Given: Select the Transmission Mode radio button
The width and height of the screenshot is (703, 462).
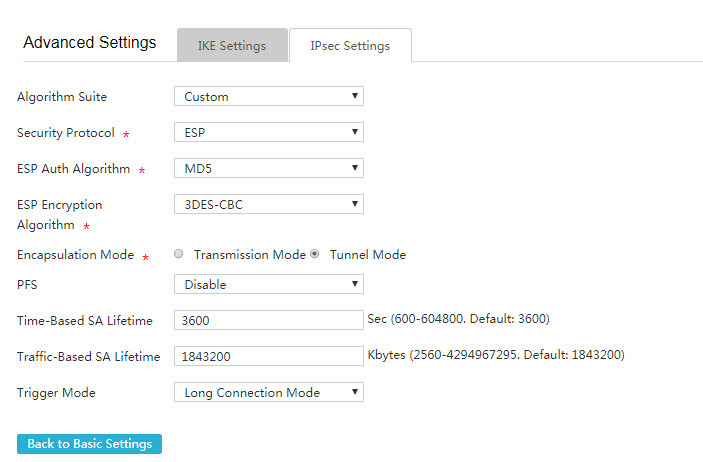Looking at the screenshot, I should coord(178,254).
